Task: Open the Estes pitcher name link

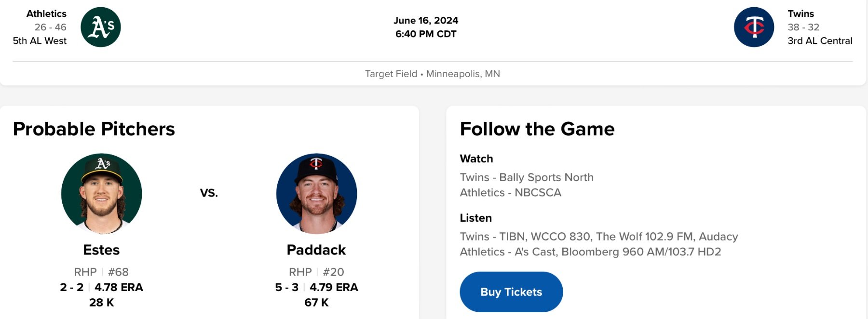Action: [x=101, y=250]
